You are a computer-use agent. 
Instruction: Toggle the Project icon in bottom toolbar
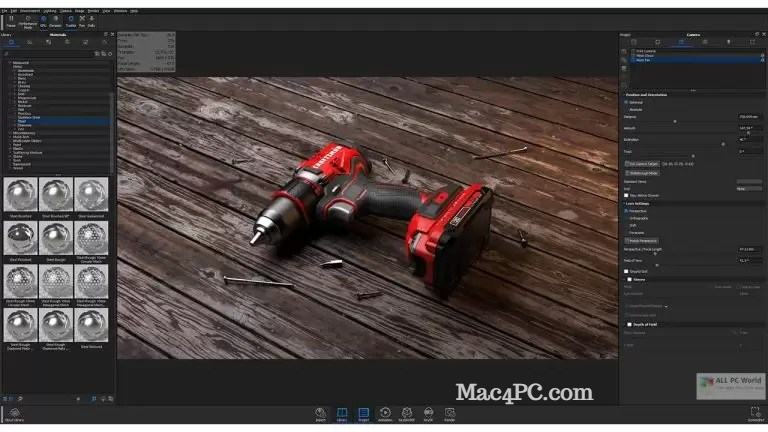click(363, 414)
